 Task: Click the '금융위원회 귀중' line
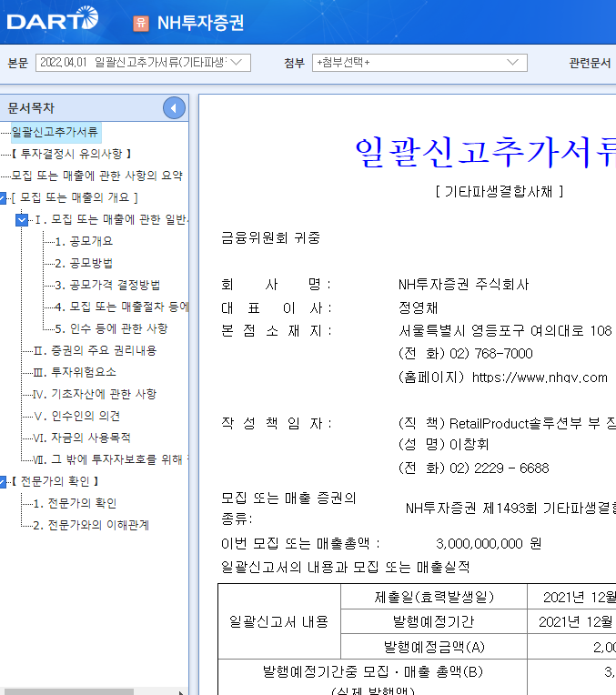[270, 238]
